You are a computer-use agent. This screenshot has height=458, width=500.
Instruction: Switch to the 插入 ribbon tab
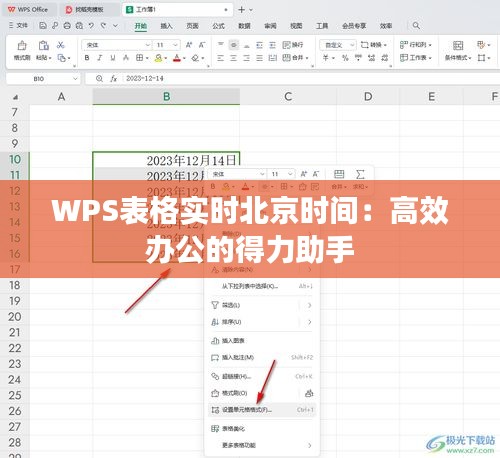(x=166, y=26)
